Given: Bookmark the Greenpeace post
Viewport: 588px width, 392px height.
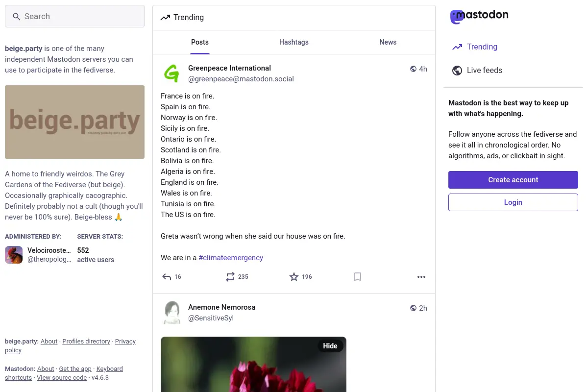Looking at the screenshot, I should [x=358, y=277].
